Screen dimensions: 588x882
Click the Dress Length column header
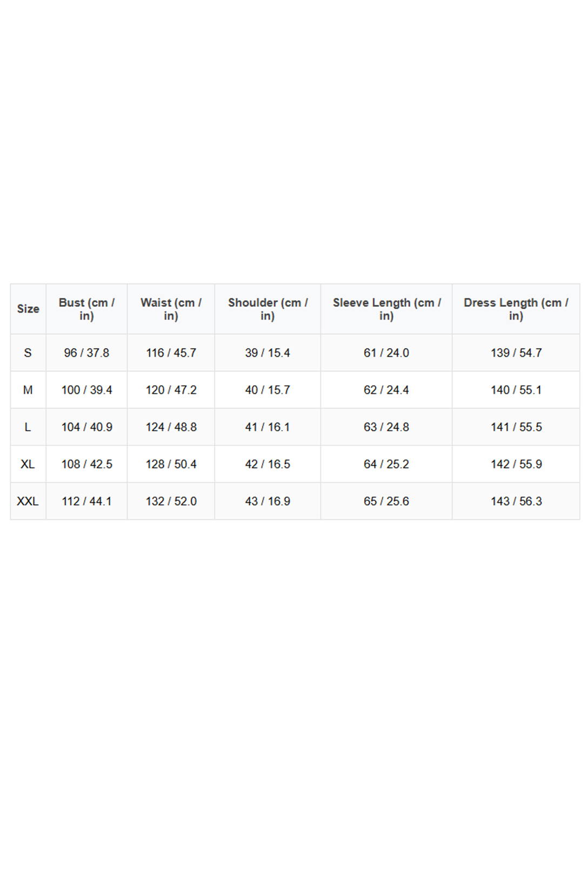[516, 309]
